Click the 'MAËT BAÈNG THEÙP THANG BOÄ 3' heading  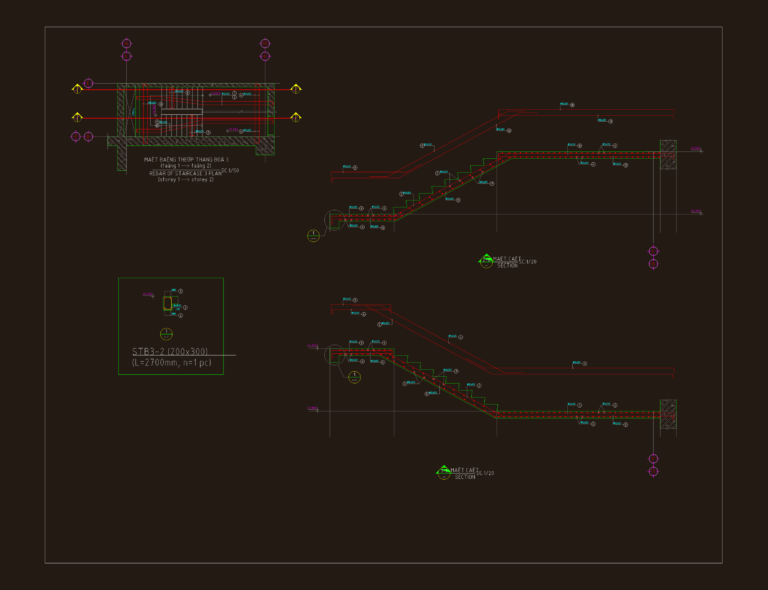(x=186, y=160)
